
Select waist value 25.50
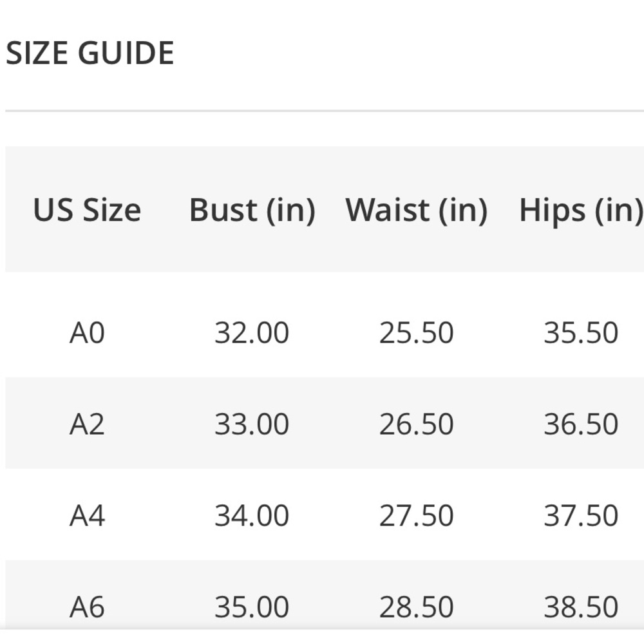[x=416, y=333]
